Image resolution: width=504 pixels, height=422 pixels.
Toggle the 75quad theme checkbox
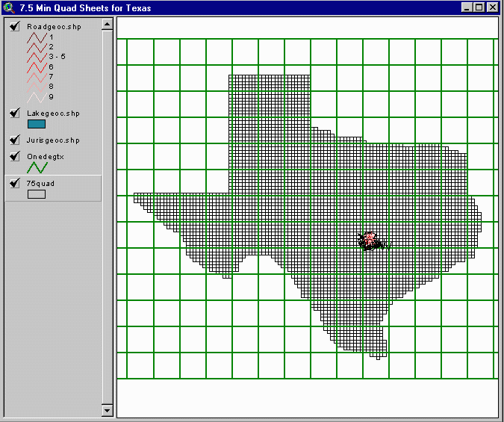[15, 183]
